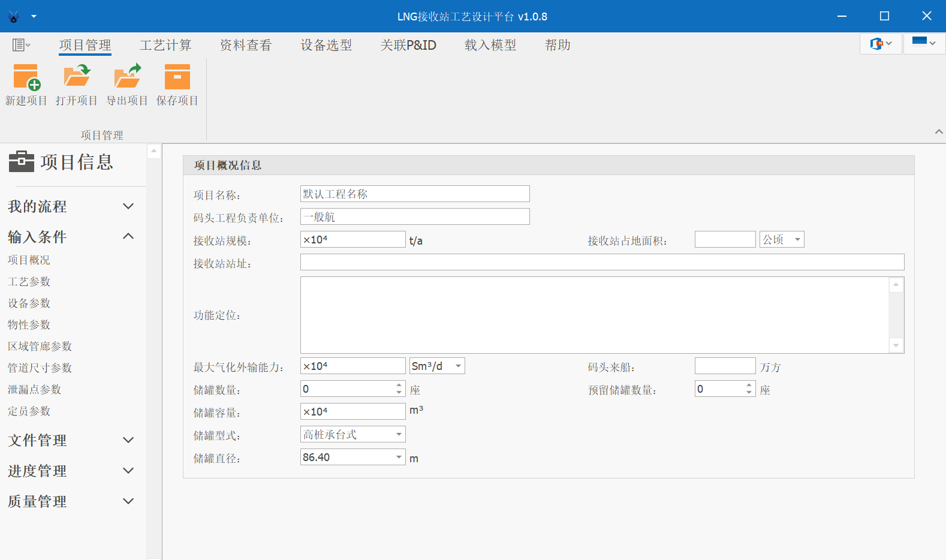Select 物性参数 in the sidebar
Screen dimensions: 946x560
click(x=29, y=325)
